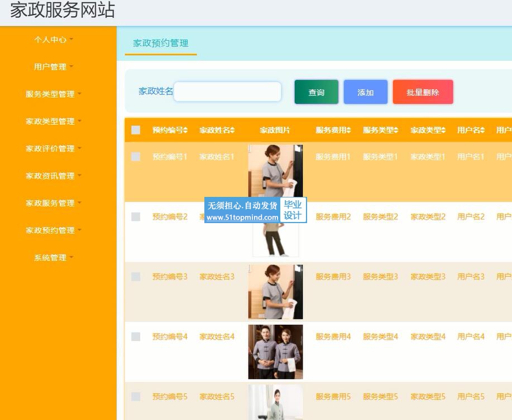Select cell 用户名4
This screenshot has height=420, width=512.
[x=471, y=337]
